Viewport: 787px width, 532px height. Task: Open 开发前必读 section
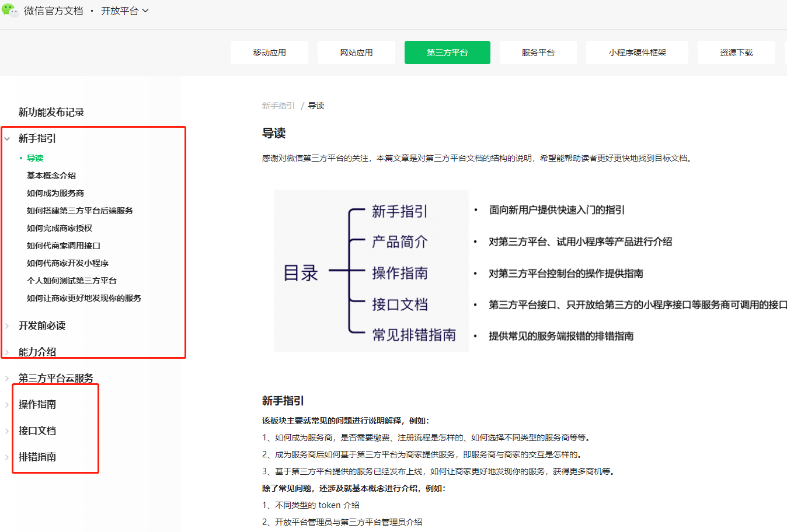pos(42,325)
